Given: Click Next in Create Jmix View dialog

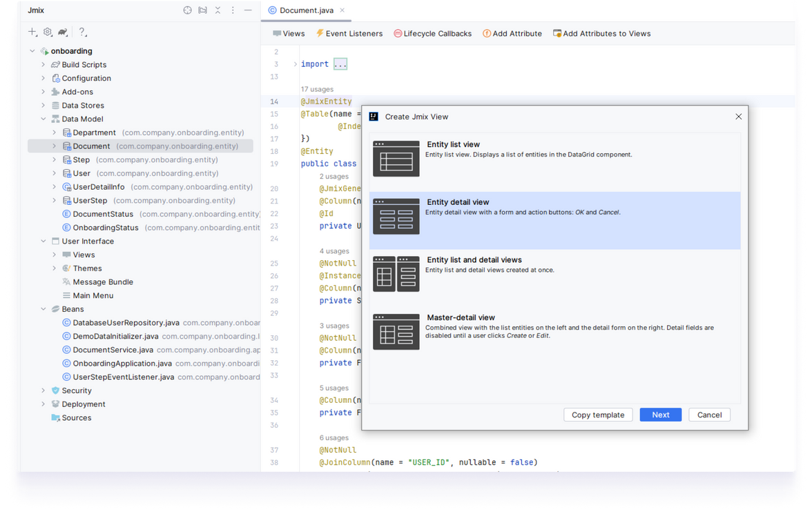Looking at the screenshot, I should [x=661, y=415].
